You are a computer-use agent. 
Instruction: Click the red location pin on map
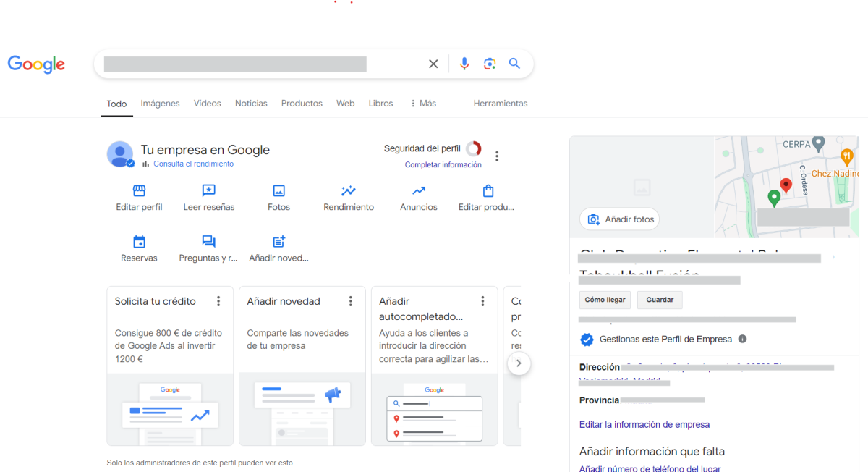[786, 185]
